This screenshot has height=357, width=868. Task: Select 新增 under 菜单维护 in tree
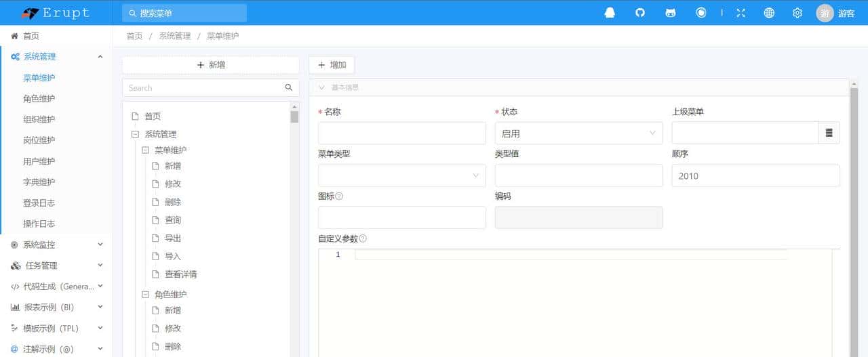click(x=173, y=166)
